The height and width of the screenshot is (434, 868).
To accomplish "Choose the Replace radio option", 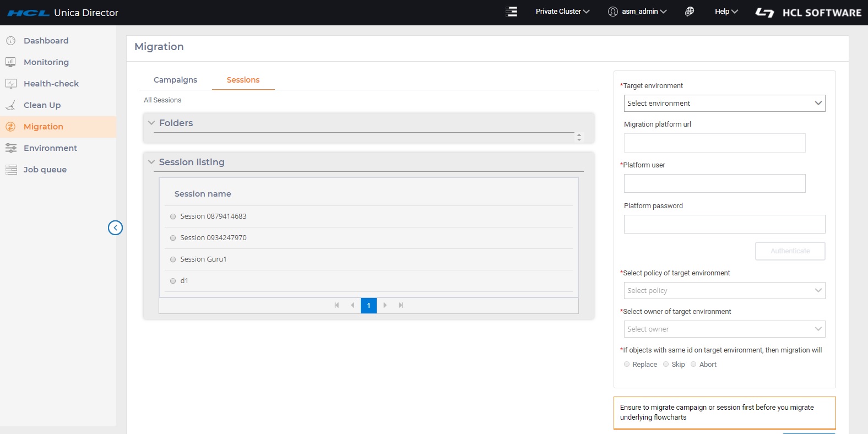I will click(x=627, y=364).
